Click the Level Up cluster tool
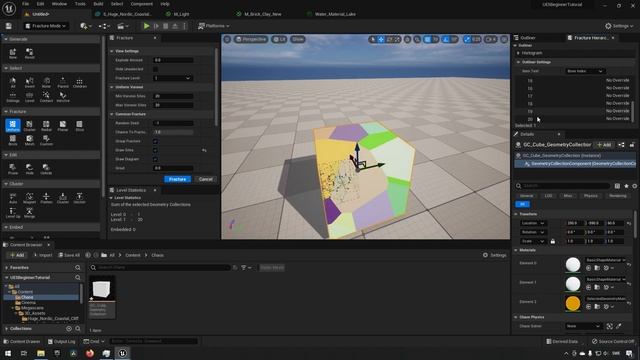This screenshot has height=360, width=640. click(13, 213)
